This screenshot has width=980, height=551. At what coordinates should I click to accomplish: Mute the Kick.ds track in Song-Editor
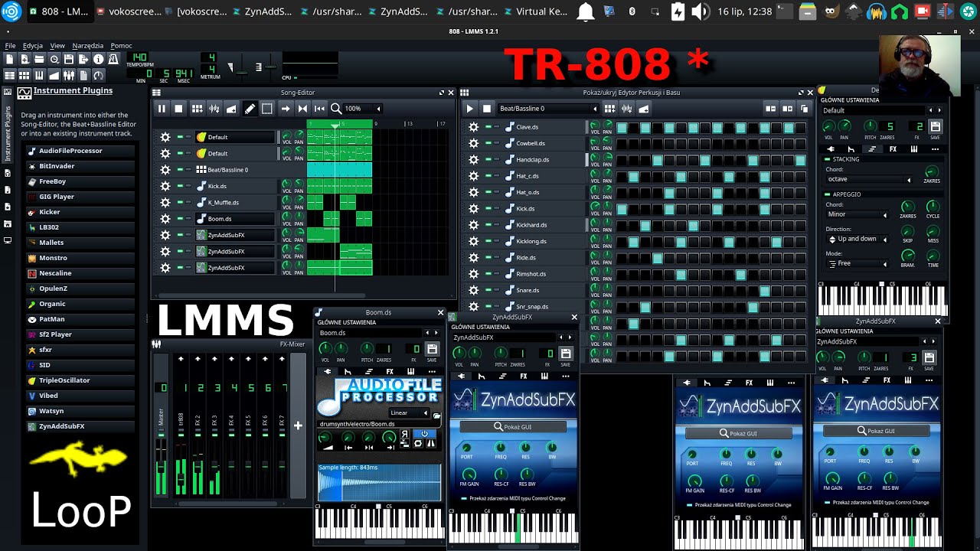click(180, 186)
